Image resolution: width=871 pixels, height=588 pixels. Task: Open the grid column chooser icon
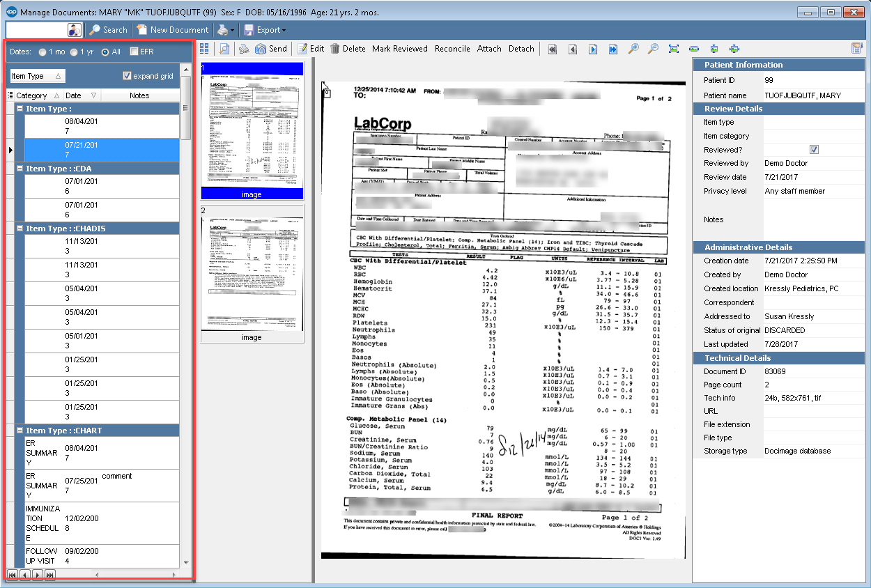coord(10,95)
